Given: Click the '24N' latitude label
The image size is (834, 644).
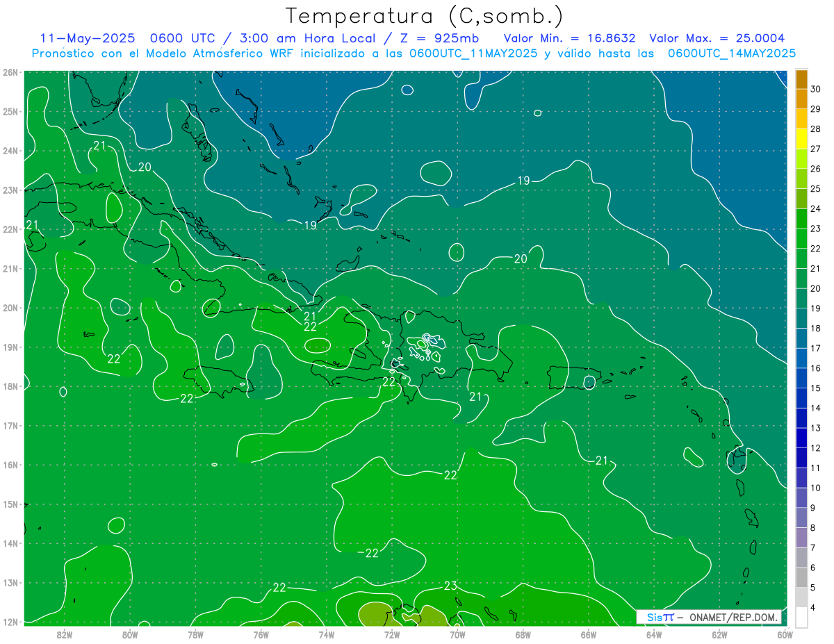Looking at the screenshot, I should (10, 151).
